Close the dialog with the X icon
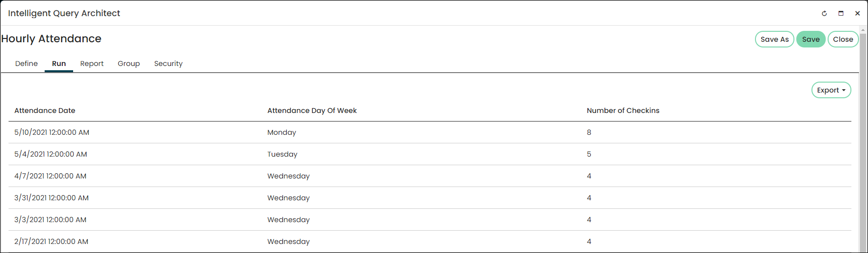Image resolution: width=868 pixels, height=253 pixels. point(858,13)
